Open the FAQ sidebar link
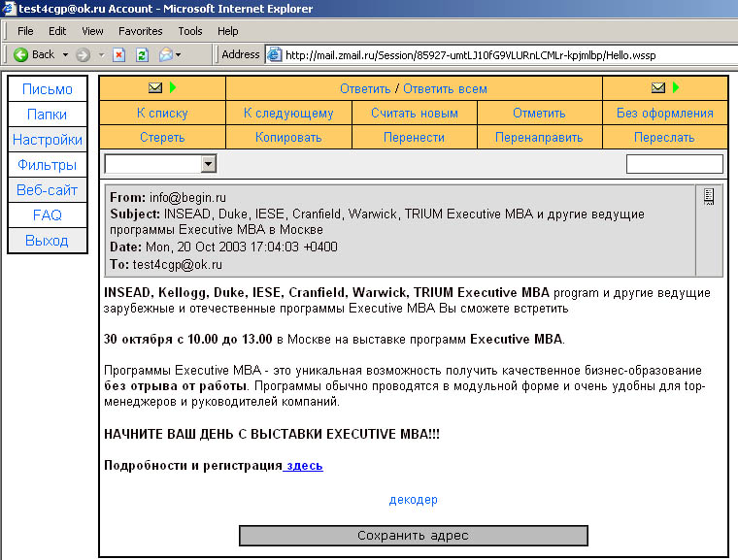The width and height of the screenshot is (738, 560). [48, 215]
